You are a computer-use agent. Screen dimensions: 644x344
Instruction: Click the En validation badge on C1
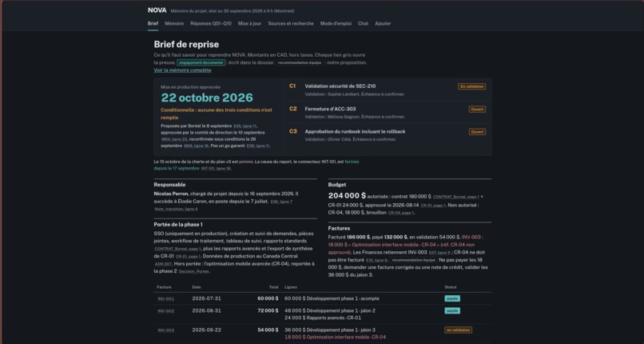(x=472, y=86)
